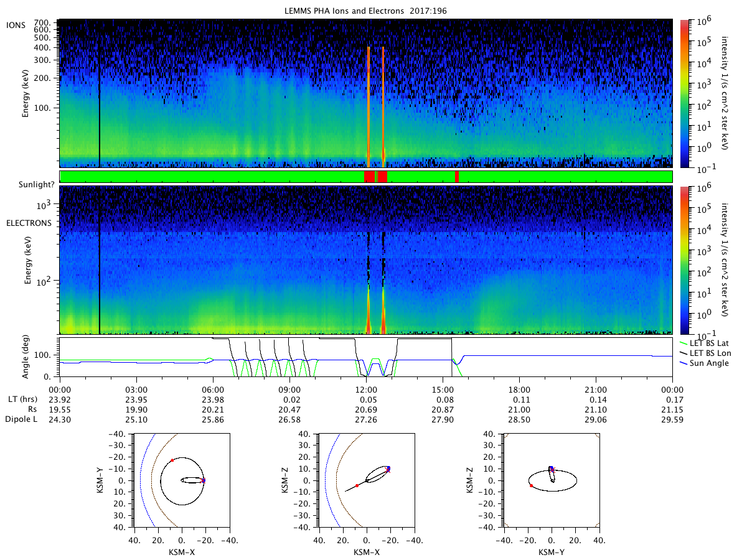Click the electrons panel intensity color bar
Screen dimensions: 747x560
[685, 260]
